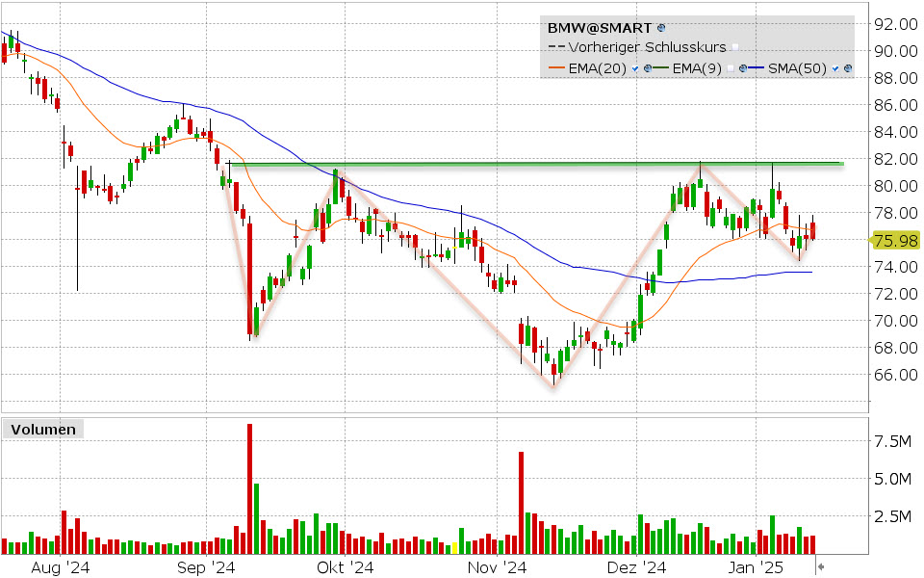Click the 92.00 price axis label
This screenshot has width=924, height=578.
click(896, 24)
